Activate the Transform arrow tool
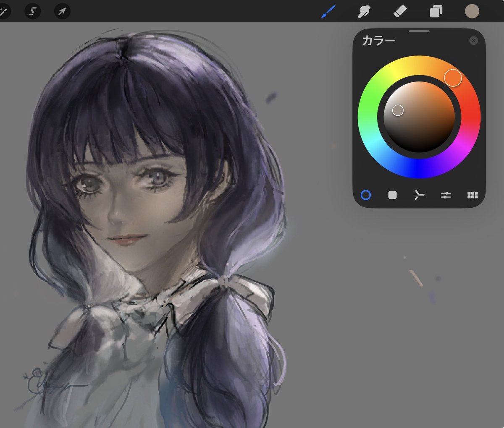This screenshot has height=428, width=504. (x=62, y=11)
